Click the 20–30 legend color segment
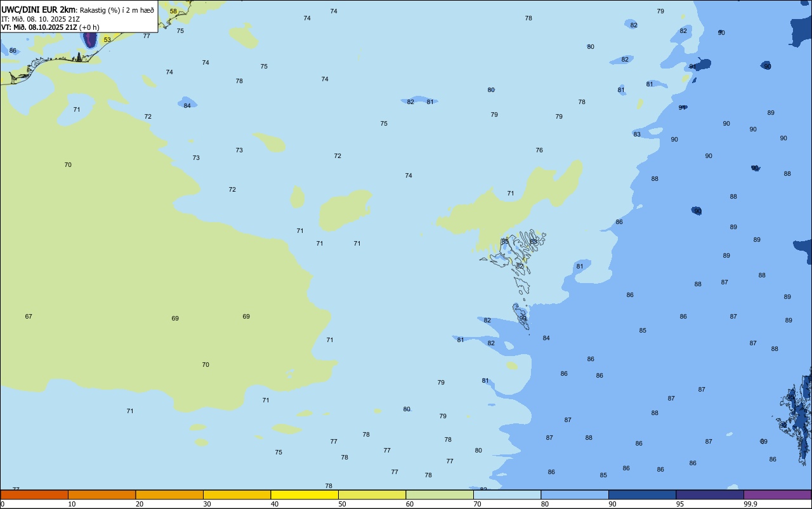Viewport: 812px width, 509px height. coord(169,494)
